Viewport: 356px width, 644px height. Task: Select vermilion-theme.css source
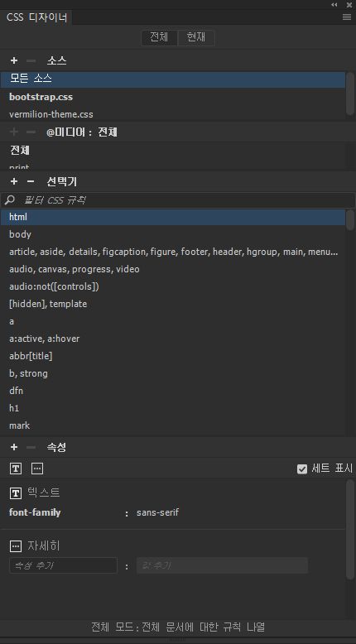pos(173,113)
